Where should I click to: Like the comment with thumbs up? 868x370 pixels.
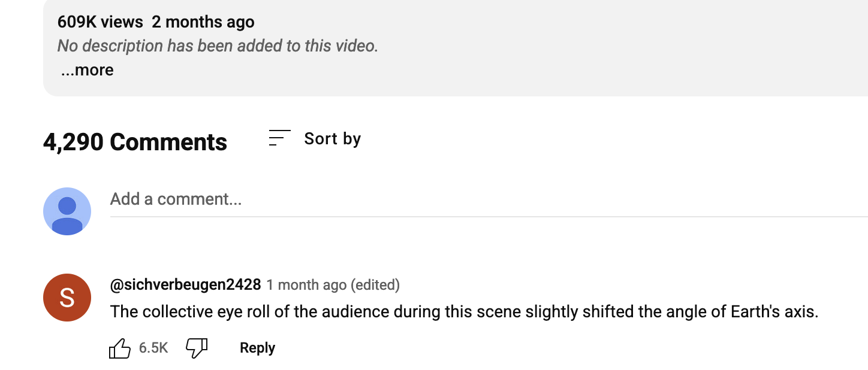coord(120,348)
